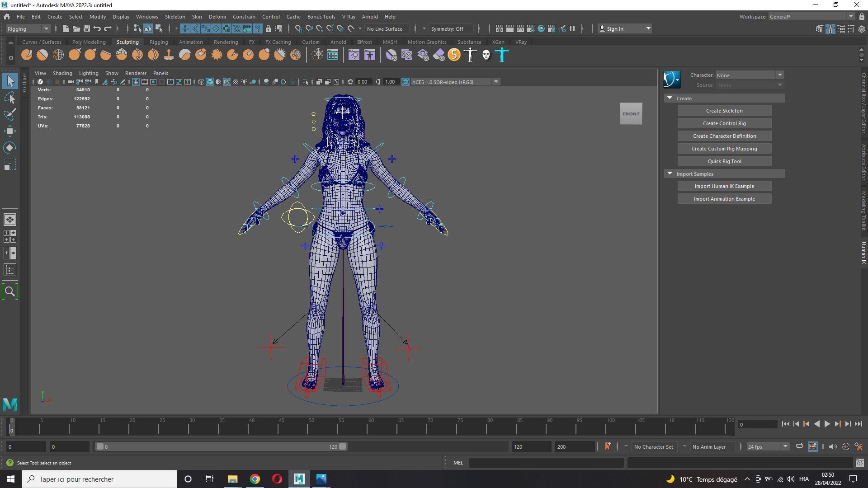Viewport: 868px width, 488px height.
Task: Choose the Rotate tool in toolbox
Action: (10, 148)
